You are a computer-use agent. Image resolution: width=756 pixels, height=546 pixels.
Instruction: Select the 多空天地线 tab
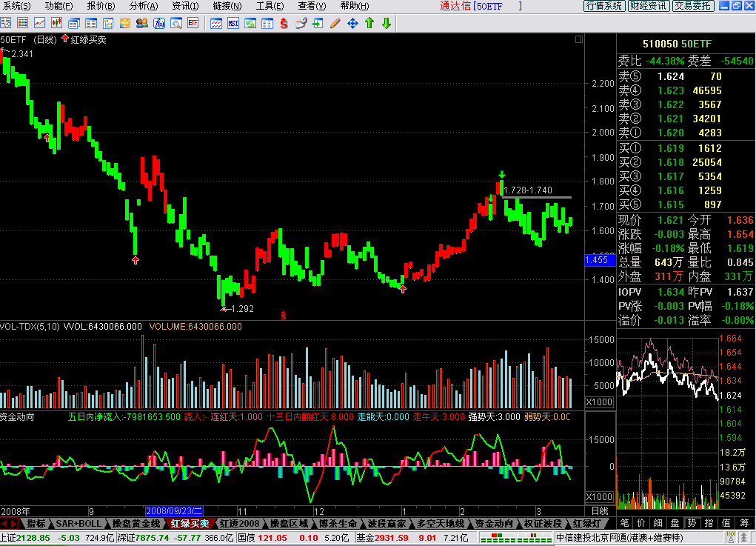tap(440, 523)
